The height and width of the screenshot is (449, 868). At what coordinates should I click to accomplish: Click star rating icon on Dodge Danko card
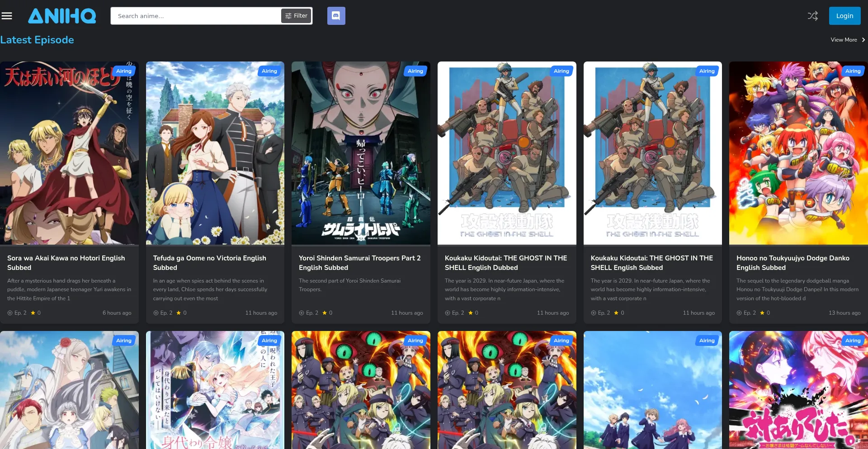click(762, 313)
